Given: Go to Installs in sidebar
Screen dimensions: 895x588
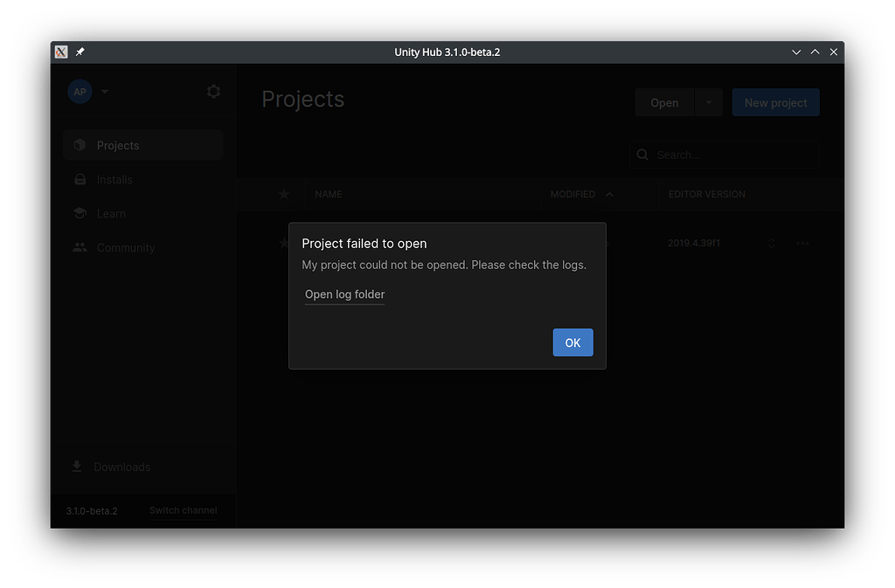Looking at the screenshot, I should click(x=114, y=179).
